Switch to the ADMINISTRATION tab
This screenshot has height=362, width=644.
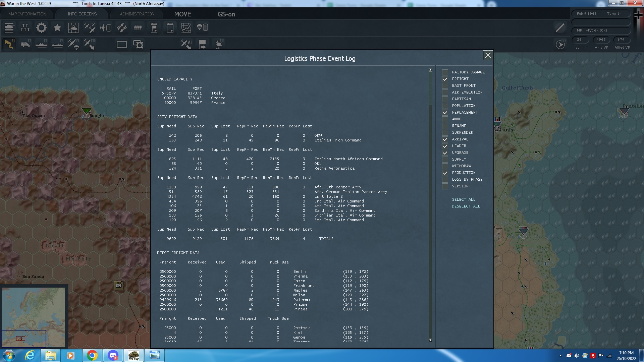click(137, 14)
